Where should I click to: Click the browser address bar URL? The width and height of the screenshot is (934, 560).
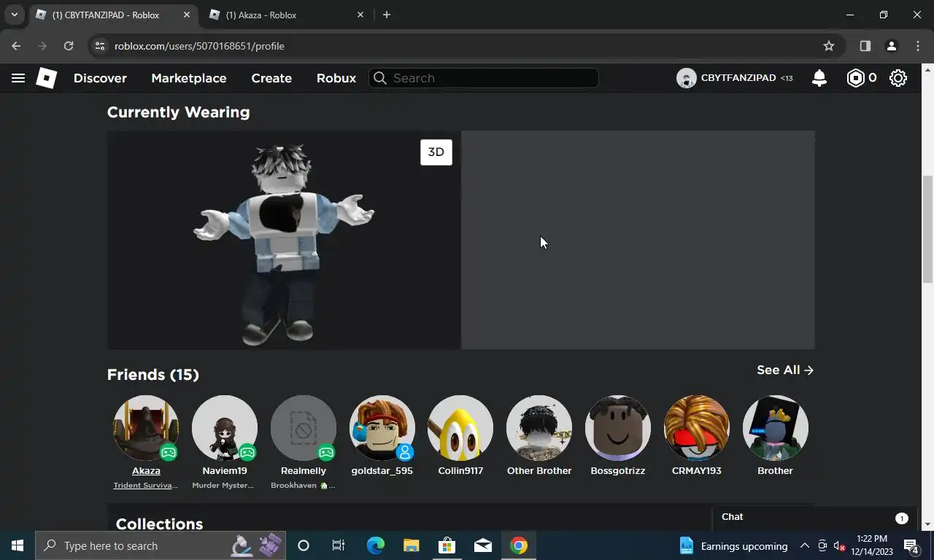click(x=199, y=46)
